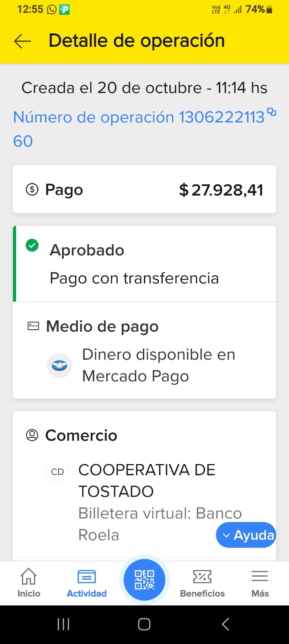Tap the Pago amount card

pos(144,189)
